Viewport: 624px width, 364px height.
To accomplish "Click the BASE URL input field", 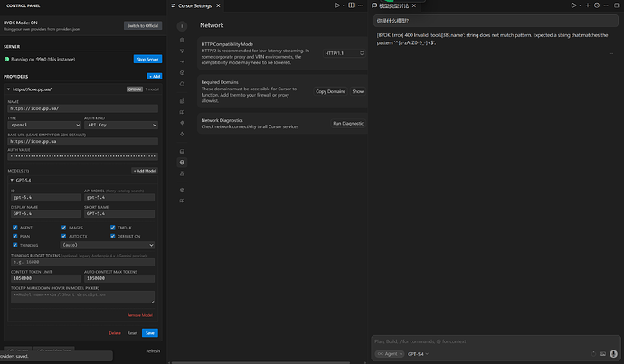I will coord(83,142).
